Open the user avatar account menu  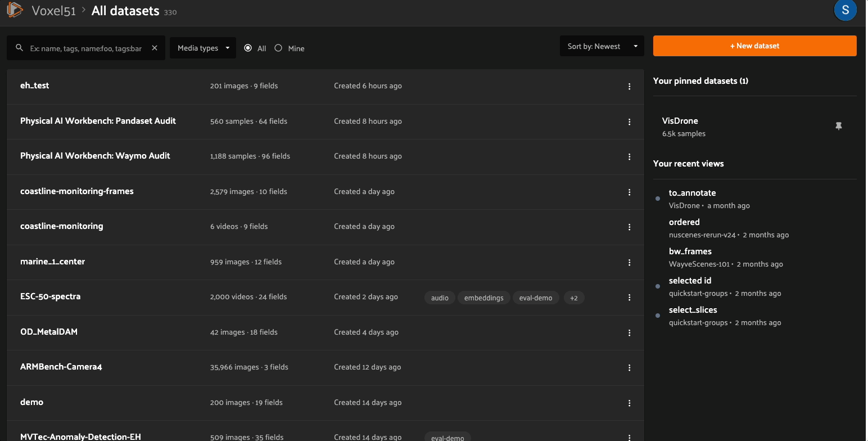(845, 11)
